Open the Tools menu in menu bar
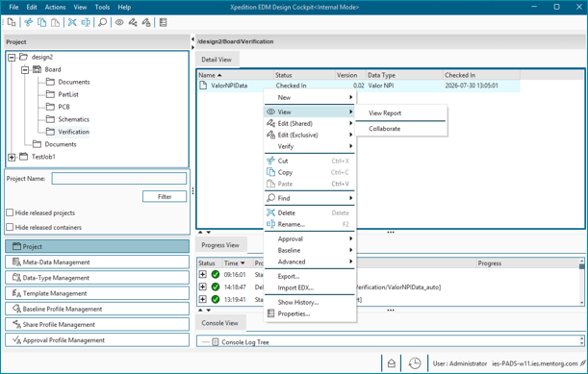Screen dimensions: 588x374 (102, 7)
